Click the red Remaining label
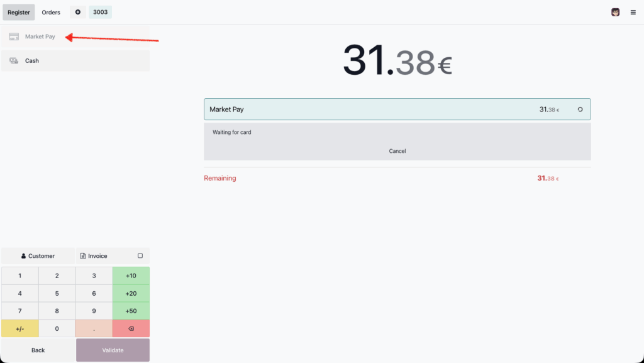644x363 pixels. tap(220, 178)
